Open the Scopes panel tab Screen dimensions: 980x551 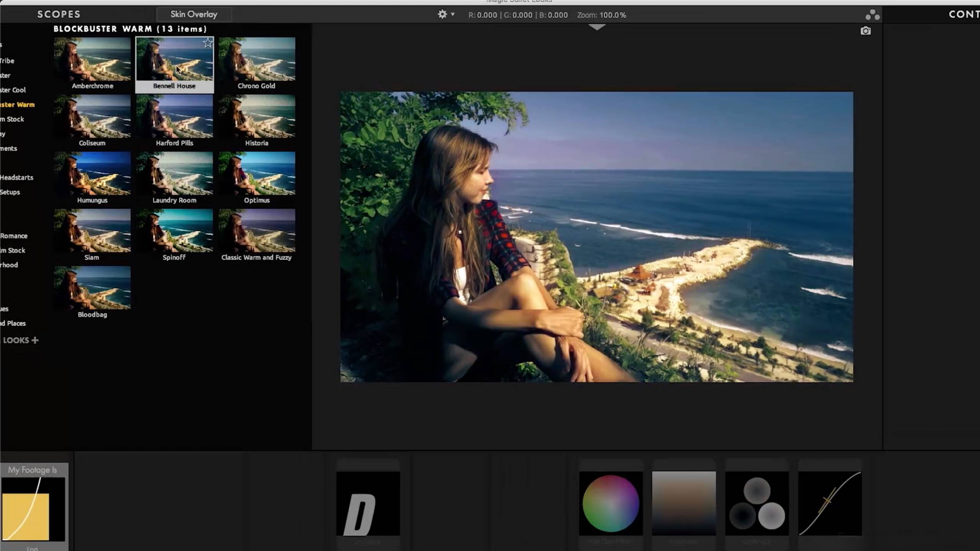pyautogui.click(x=59, y=15)
